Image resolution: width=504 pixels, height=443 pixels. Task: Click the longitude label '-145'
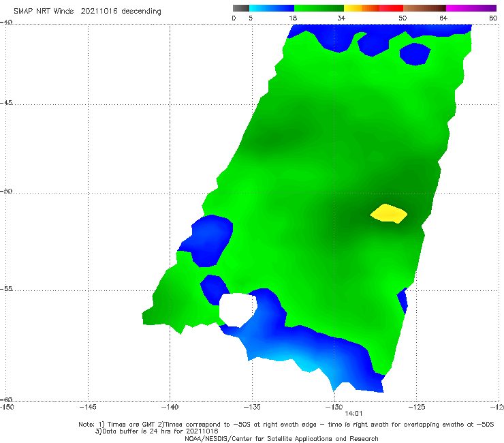(88, 407)
